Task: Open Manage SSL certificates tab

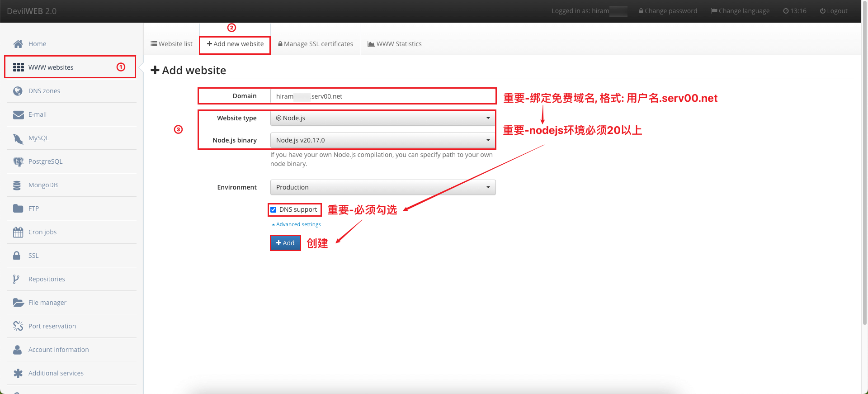Action: tap(316, 44)
